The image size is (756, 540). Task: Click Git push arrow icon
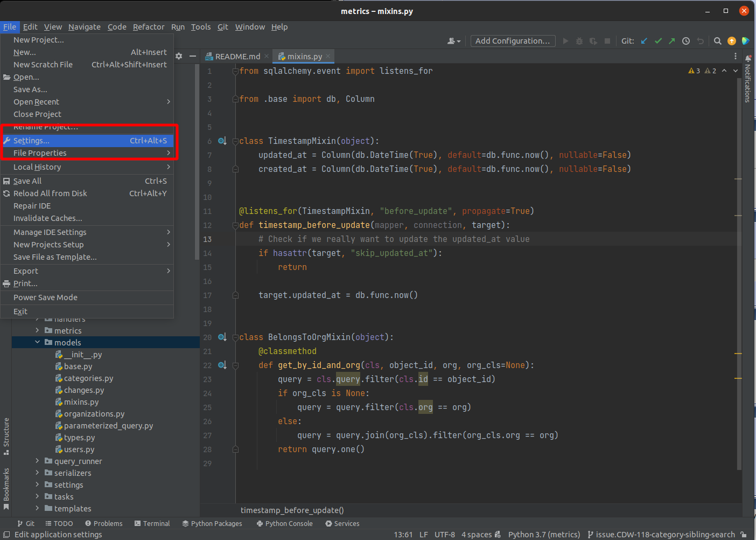(671, 41)
